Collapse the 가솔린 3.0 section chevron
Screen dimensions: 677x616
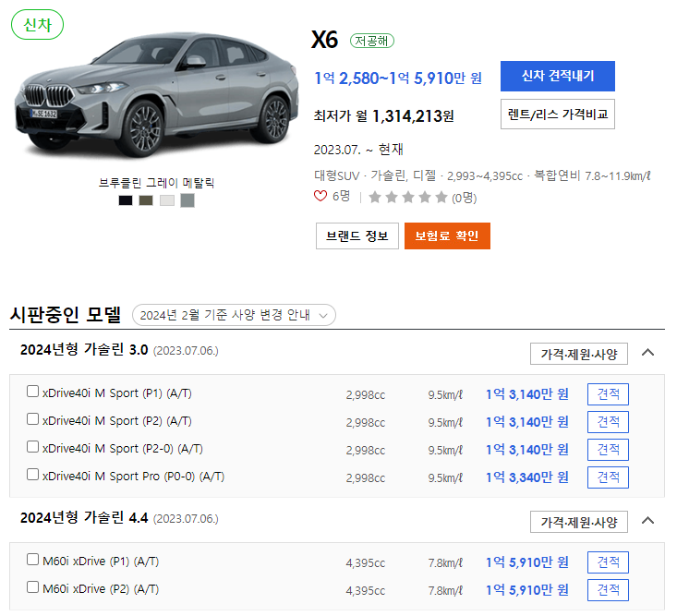[x=647, y=353]
